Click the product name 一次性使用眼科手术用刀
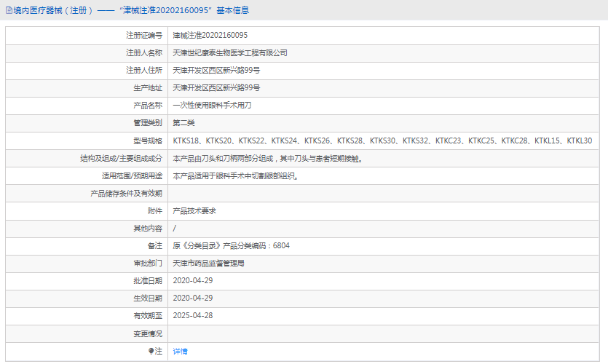608x364 pixels. pyautogui.click(x=212, y=106)
